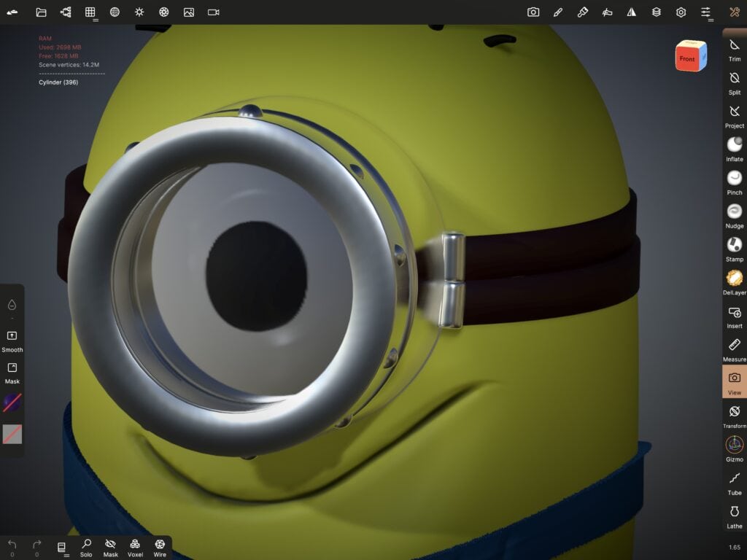Open the topology grid menu
This screenshot has height=560, width=747.
[x=90, y=12]
